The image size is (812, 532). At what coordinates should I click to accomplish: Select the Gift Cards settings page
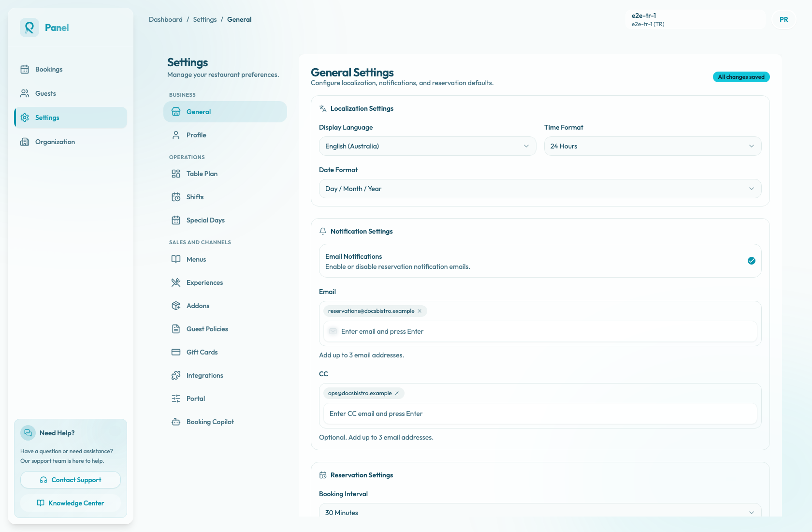click(x=225, y=352)
